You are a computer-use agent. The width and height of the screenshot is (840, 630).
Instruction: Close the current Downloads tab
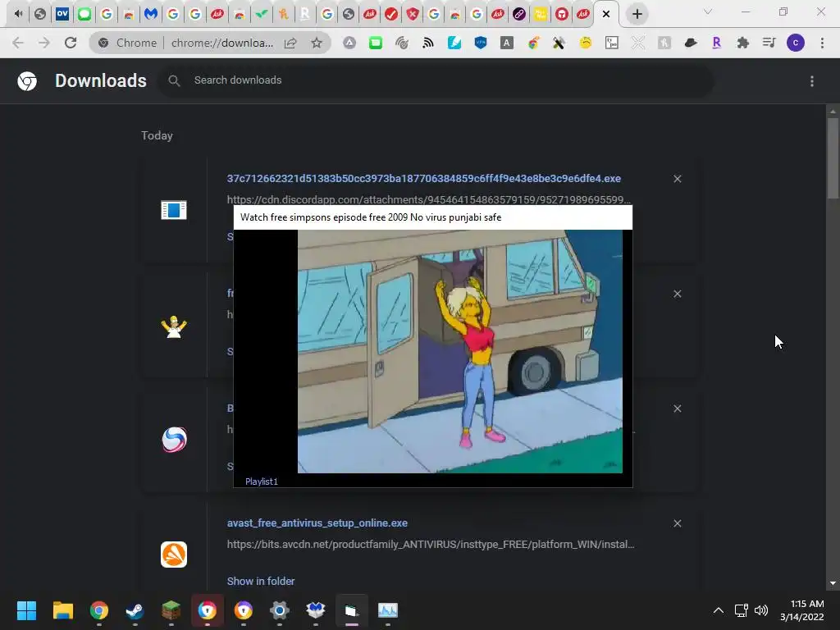(606, 15)
